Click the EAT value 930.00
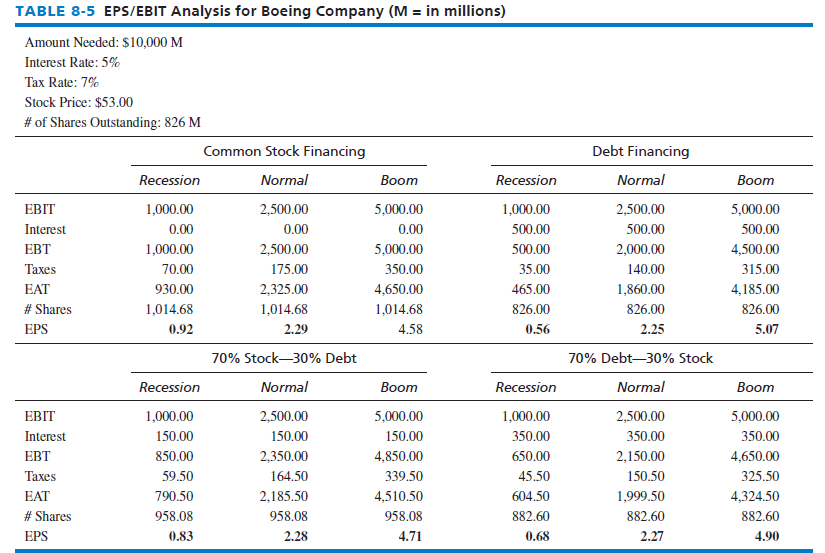Viewport: 825px width, 553px height. point(175,289)
